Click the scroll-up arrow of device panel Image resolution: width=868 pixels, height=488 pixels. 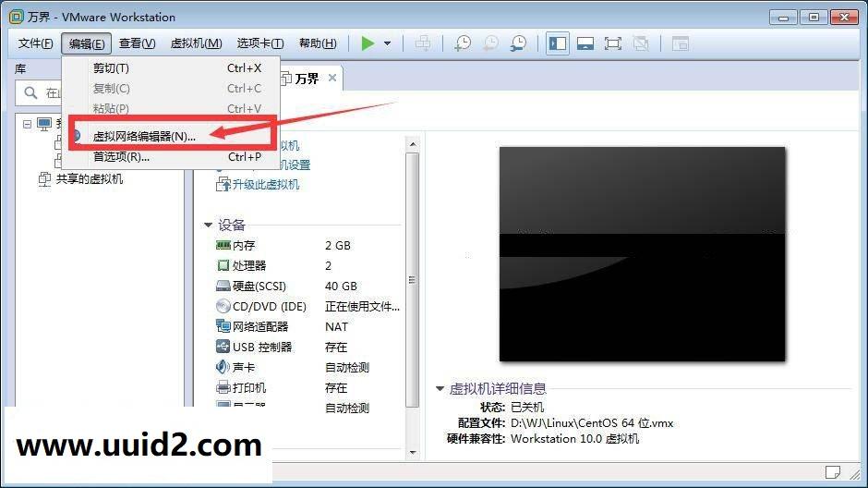[x=413, y=144]
